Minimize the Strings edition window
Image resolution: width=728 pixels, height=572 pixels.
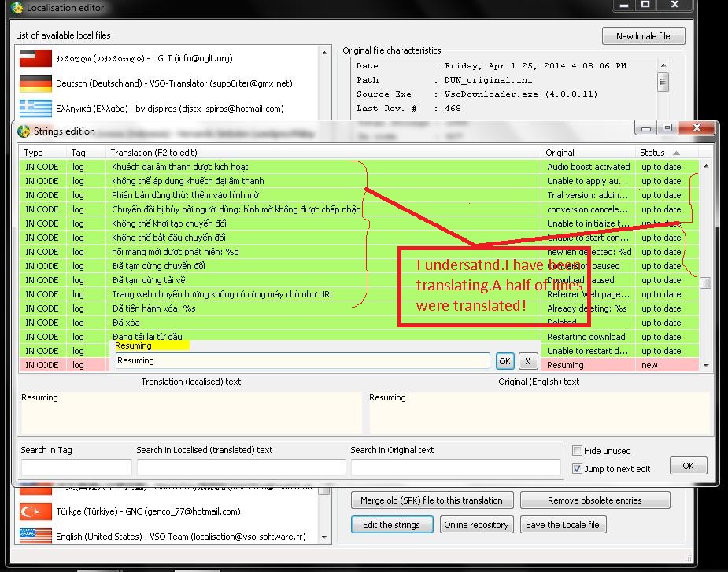pyautogui.click(x=646, y=128)
